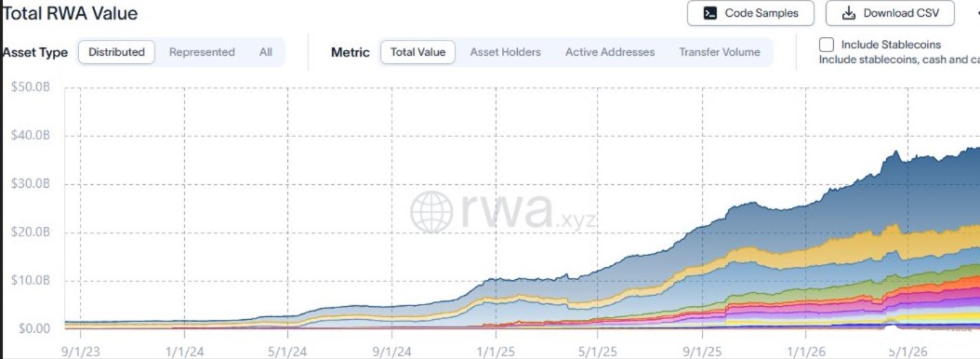The height and width of the screenshot is (359, 980).
Task: Select the Transfer Volume metric
Action: click(720, 52)
